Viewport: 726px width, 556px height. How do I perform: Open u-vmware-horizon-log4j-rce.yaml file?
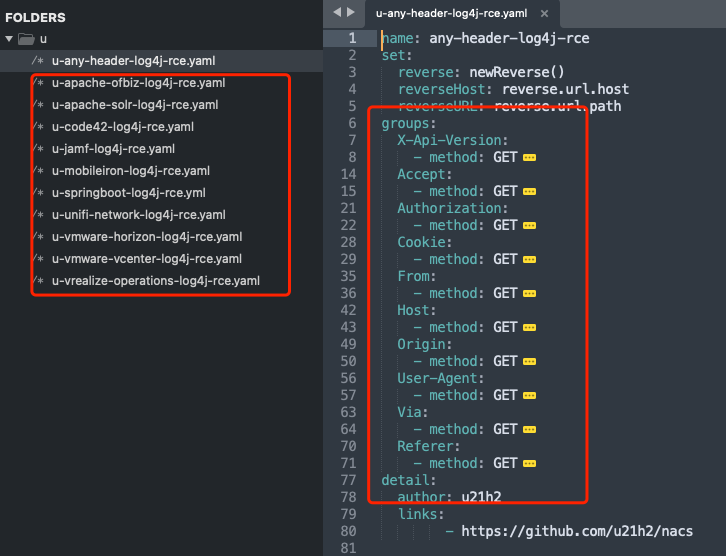147,237
